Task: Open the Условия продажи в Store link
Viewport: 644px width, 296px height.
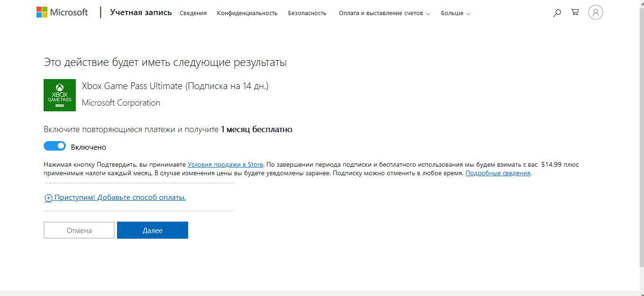Action: click(x=225, y=165)
